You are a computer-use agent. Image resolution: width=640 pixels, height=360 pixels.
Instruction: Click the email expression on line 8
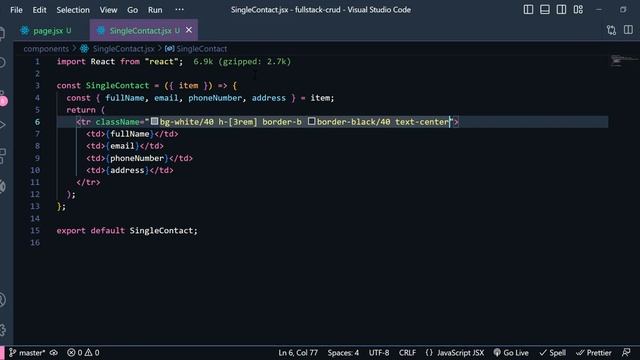click(x=122, y=146)
